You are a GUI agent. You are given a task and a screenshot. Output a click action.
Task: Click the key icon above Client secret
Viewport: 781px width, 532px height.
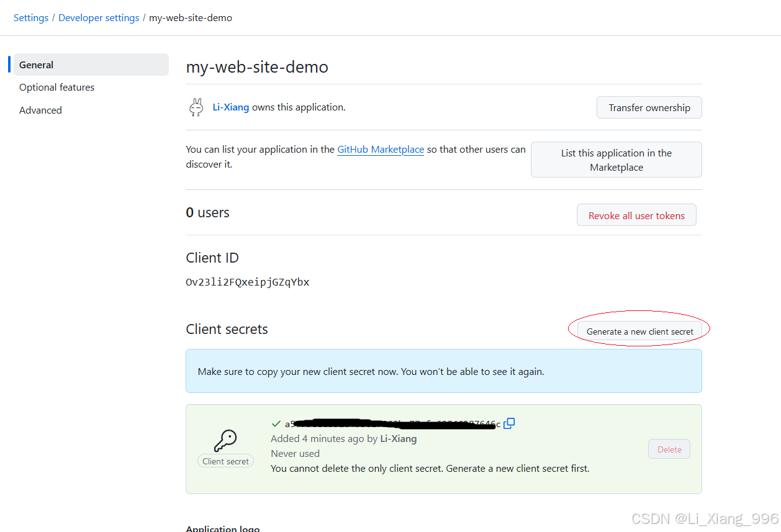click(225, 441)
